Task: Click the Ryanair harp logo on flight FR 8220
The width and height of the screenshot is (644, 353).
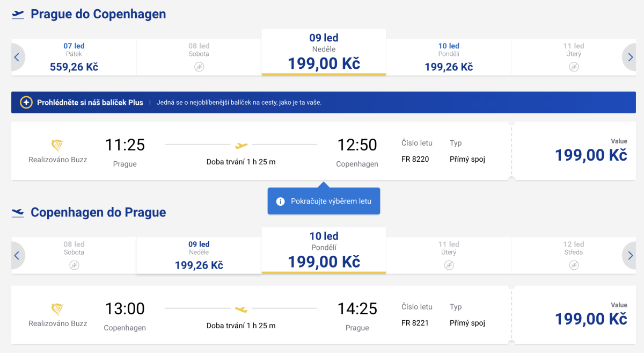Action: [57, 146]
